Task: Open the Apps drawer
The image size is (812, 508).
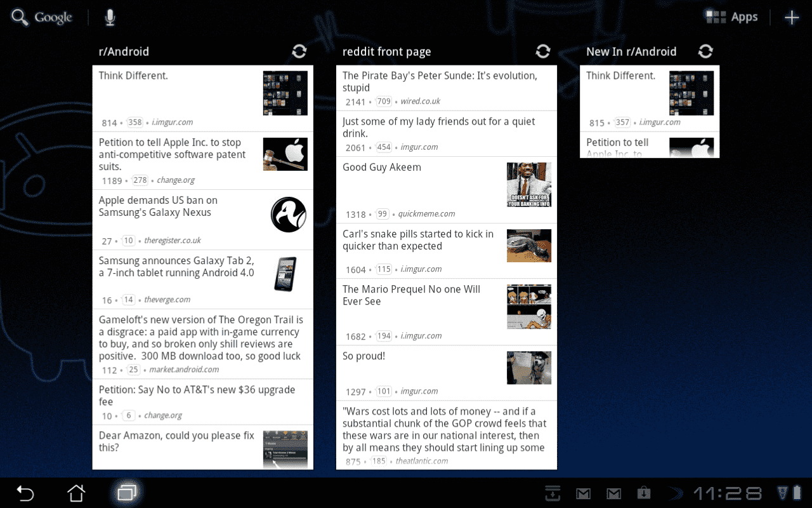Action: tap(732, 18)
